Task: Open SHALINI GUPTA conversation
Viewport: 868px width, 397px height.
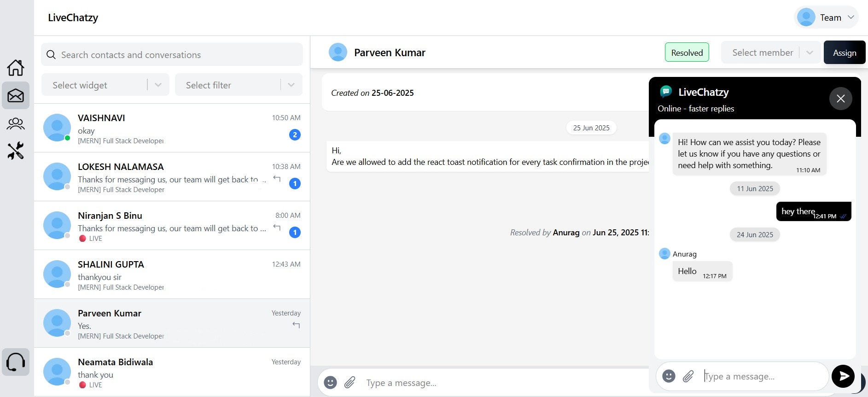Action: (x=172, y=274)
